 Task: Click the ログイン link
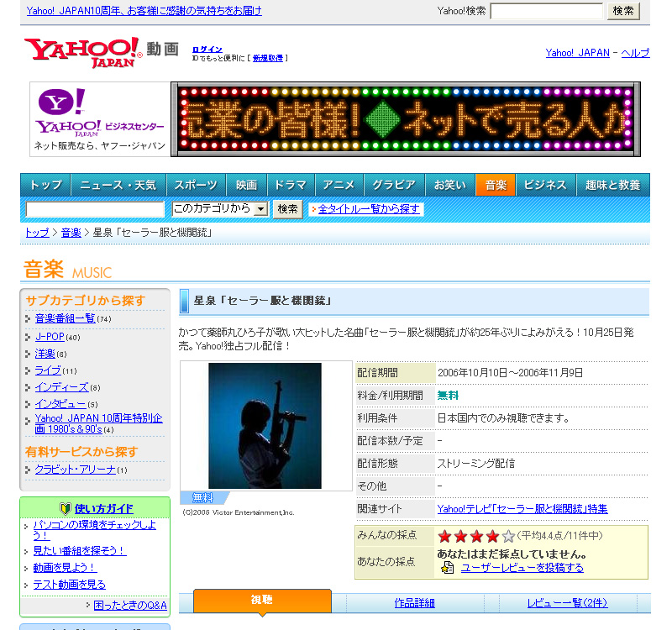click(x=207, y=50)
